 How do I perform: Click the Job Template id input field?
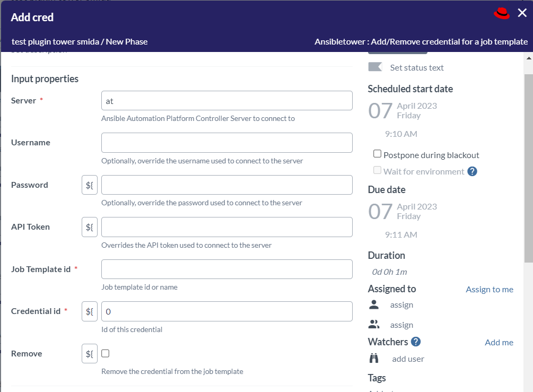(226, 269)
